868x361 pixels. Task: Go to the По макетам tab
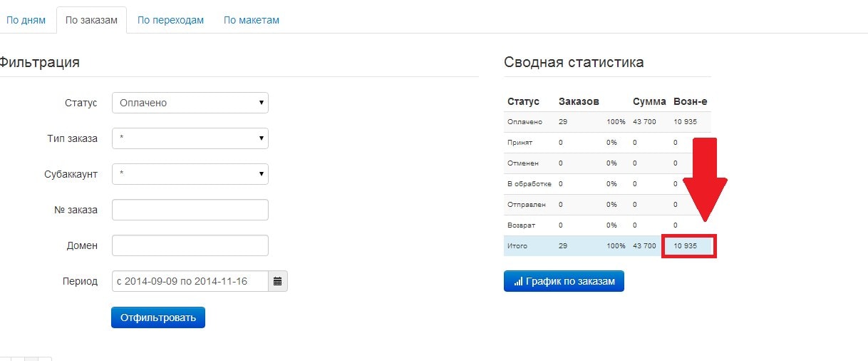click(x=252, y=20)
